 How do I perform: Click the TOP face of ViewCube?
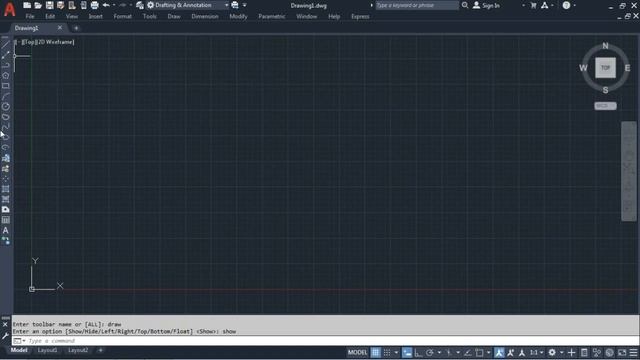coord(605,68)
